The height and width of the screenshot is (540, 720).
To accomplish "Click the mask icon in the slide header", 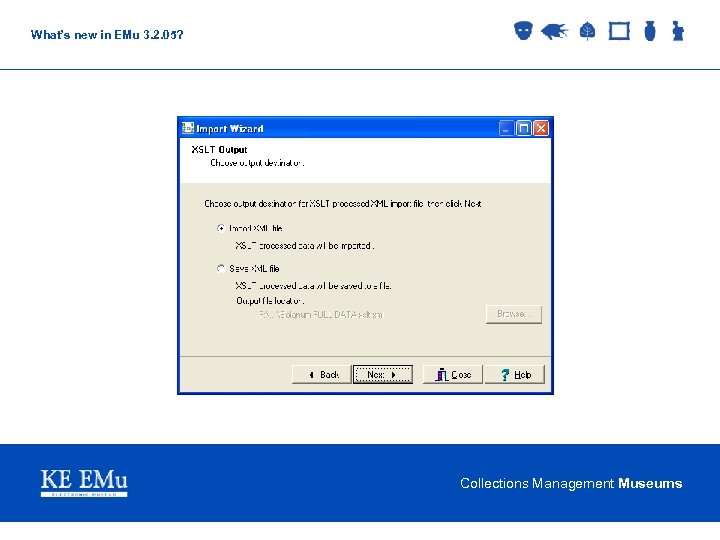I will pyautogui.click(x=523, y=31).
